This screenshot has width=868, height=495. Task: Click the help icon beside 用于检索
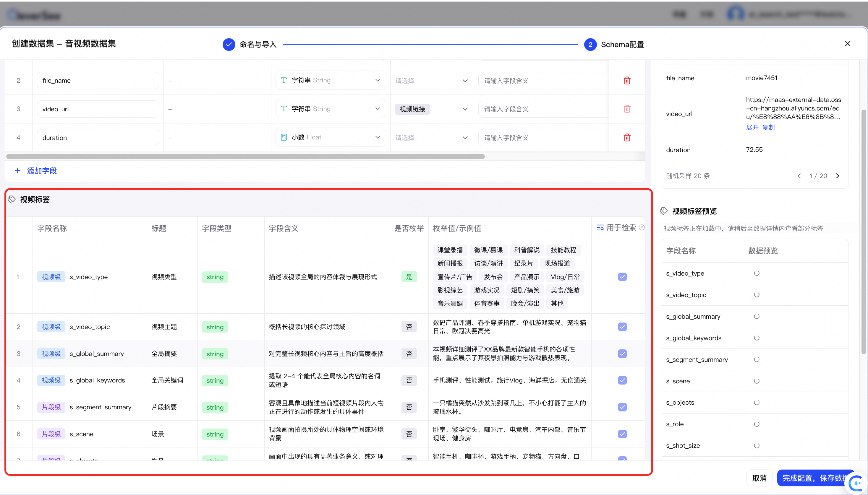point(642,227)
